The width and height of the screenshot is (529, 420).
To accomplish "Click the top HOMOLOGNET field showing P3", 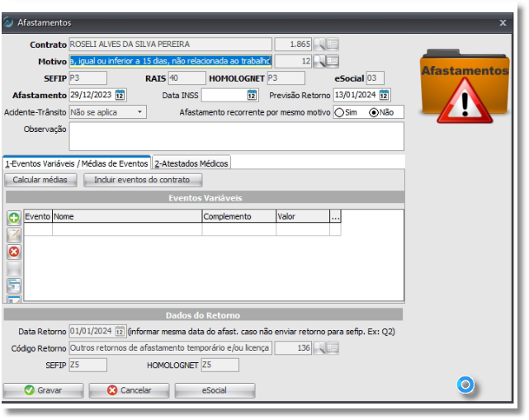I will click(286, 78).
